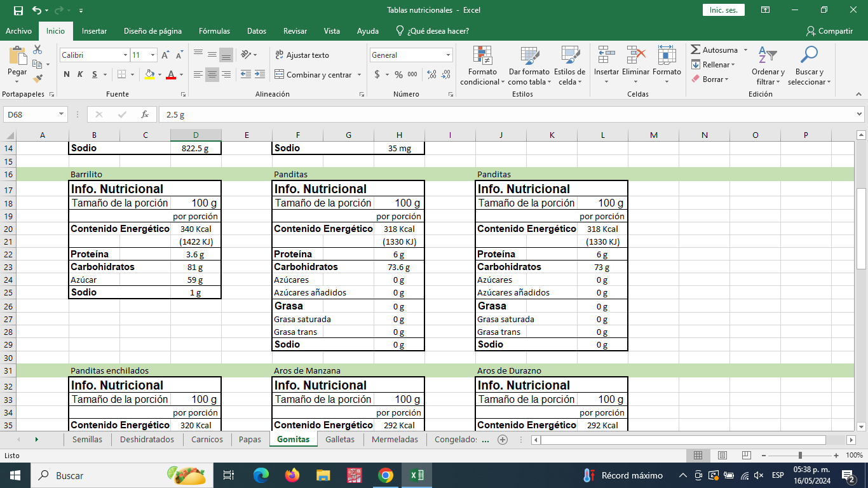Undo the last action
868x488 pixels.
[37, 10]
